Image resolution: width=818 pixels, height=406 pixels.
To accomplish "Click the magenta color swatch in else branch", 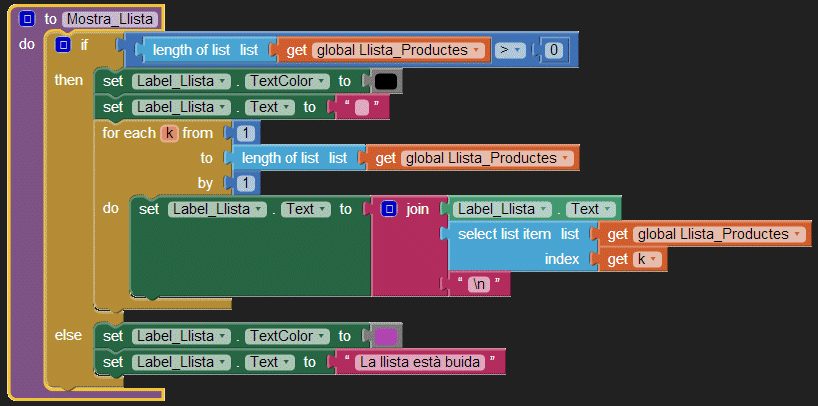I will click(x=385, y=336).
